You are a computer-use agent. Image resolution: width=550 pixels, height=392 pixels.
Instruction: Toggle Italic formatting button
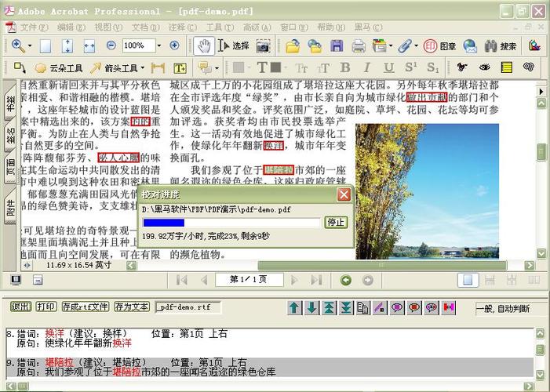click(367, 67)
